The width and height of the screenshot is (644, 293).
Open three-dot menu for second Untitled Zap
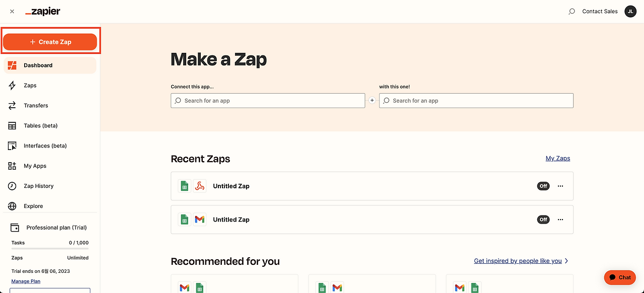pos(560,219)
